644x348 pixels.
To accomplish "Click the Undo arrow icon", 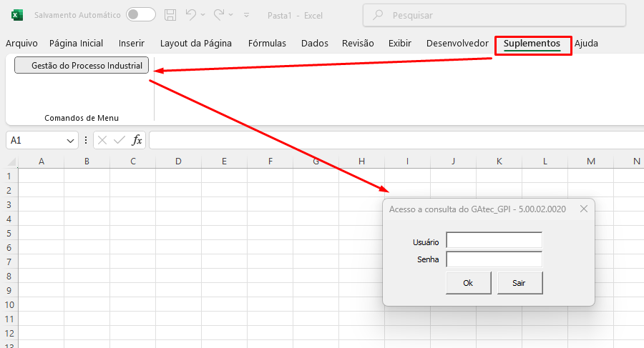I will pos(190,14).
